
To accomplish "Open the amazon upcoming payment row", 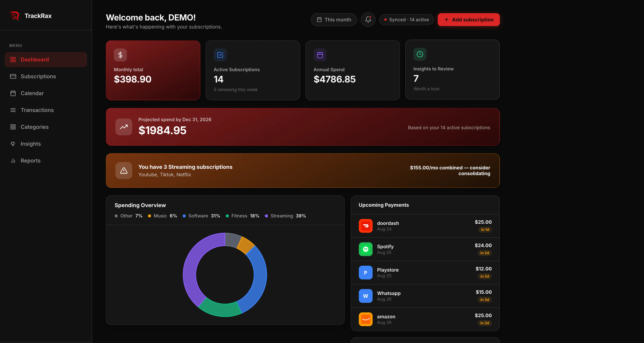I will [425, 319].
